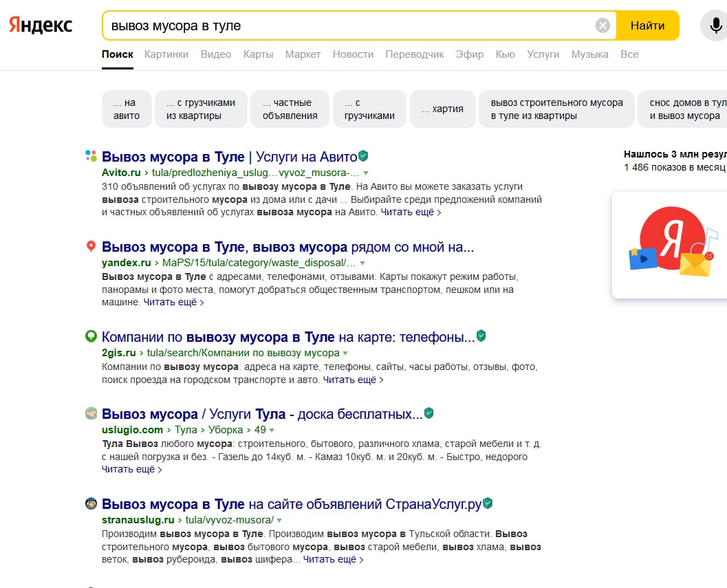Viewport: 727px width, 588px height.
Task: Select chip "вывоз строительного мусора в туле из квартиры"
Action: (x=556, y=109)
